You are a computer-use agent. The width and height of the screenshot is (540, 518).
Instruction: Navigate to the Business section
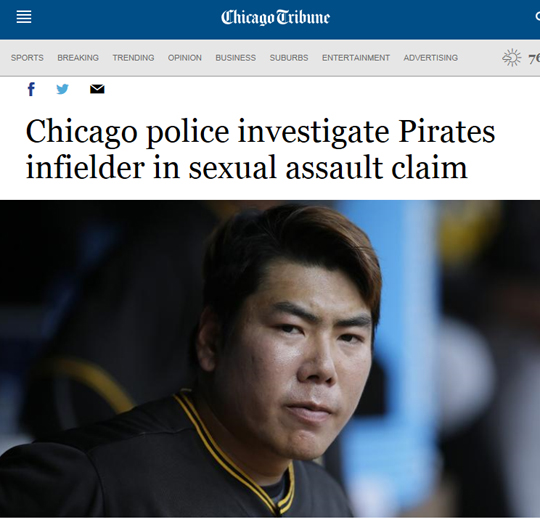coord(236,58)
